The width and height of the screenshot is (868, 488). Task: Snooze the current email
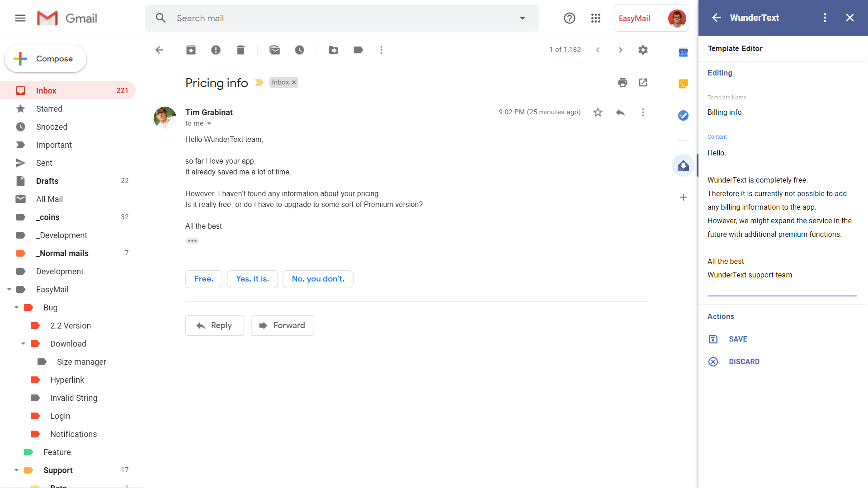tap(299, 50)
